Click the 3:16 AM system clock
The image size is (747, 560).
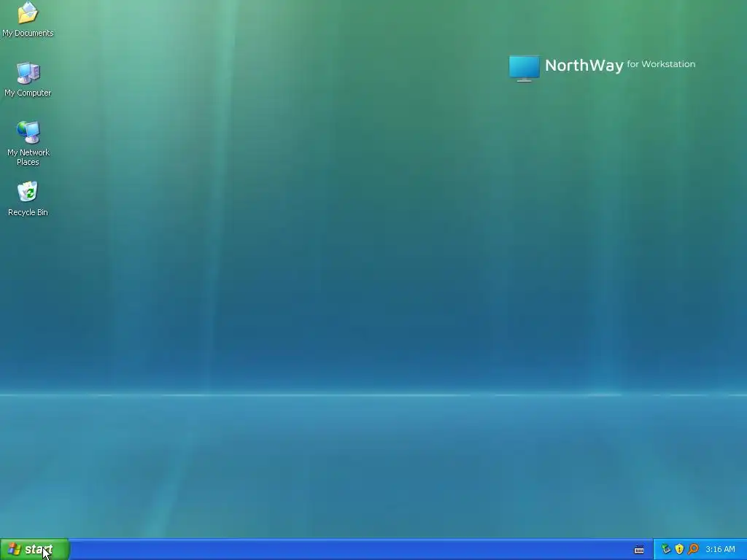pyautogui.click(x=720, y=550)
